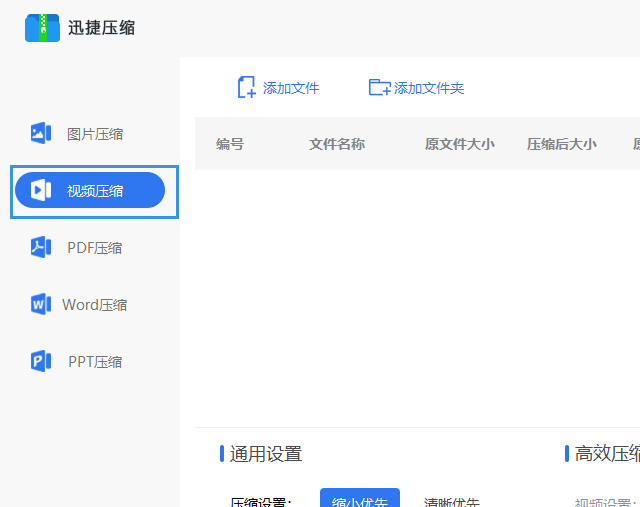Select the 缩小优先 compression option
Screen dimensions: 640x507
pyautogui.click(x=359, y=500)
